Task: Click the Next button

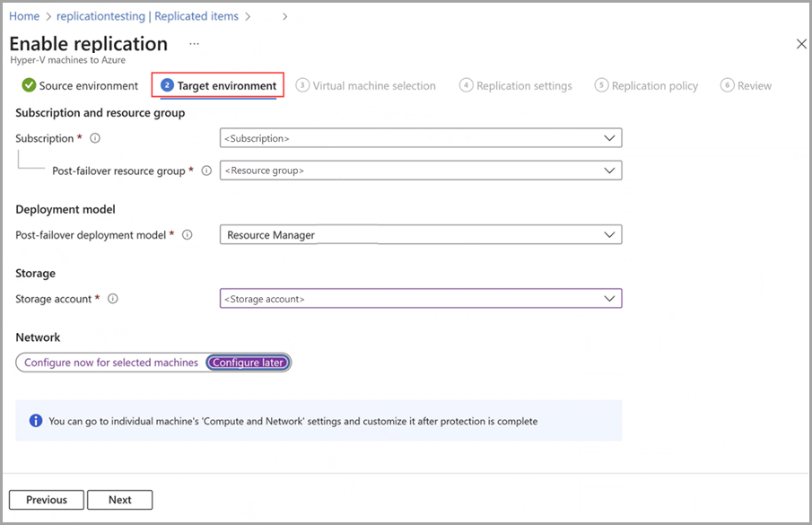Action: tap(119, 499)
